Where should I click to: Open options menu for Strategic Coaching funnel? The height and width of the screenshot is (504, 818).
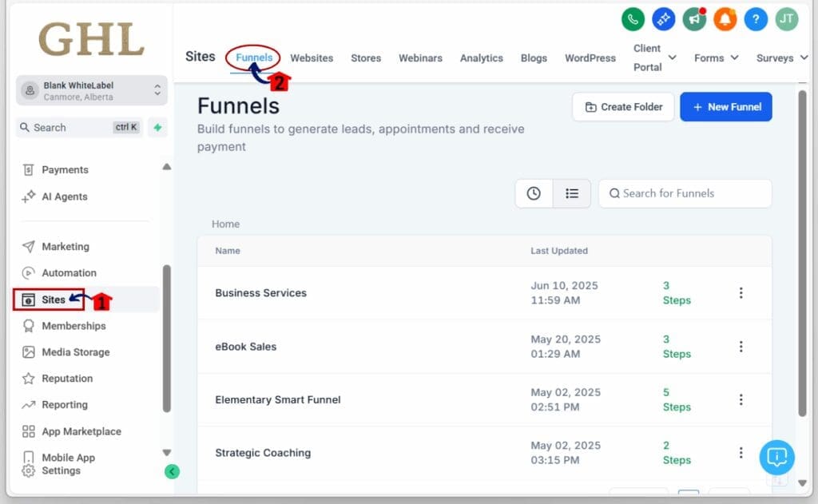coord(741,453)
